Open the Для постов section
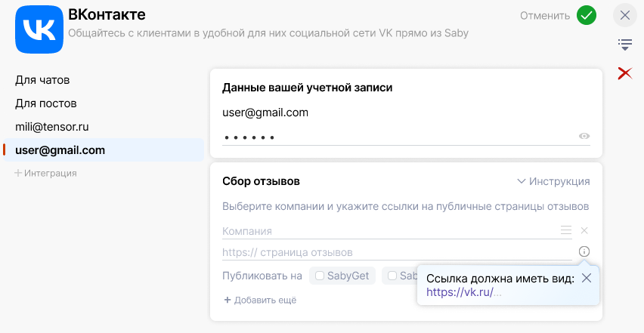Viewport: 644px width, 333px height. [46, 103]
